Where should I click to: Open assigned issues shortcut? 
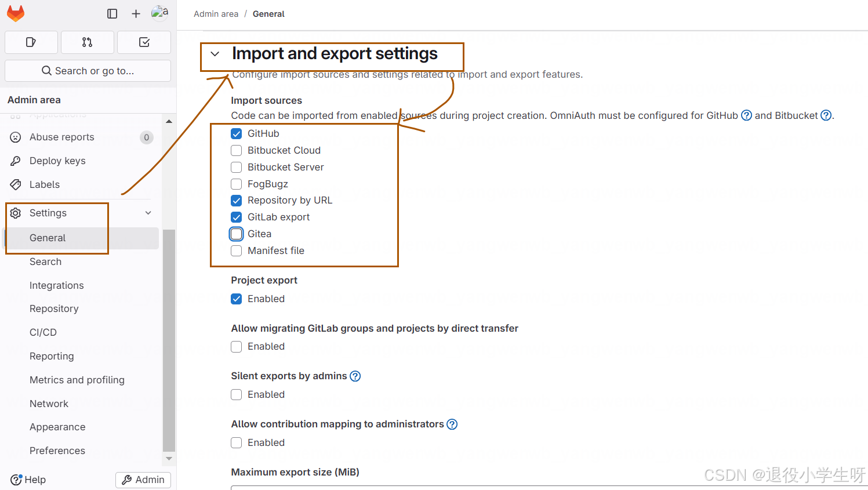pos(31,42)
